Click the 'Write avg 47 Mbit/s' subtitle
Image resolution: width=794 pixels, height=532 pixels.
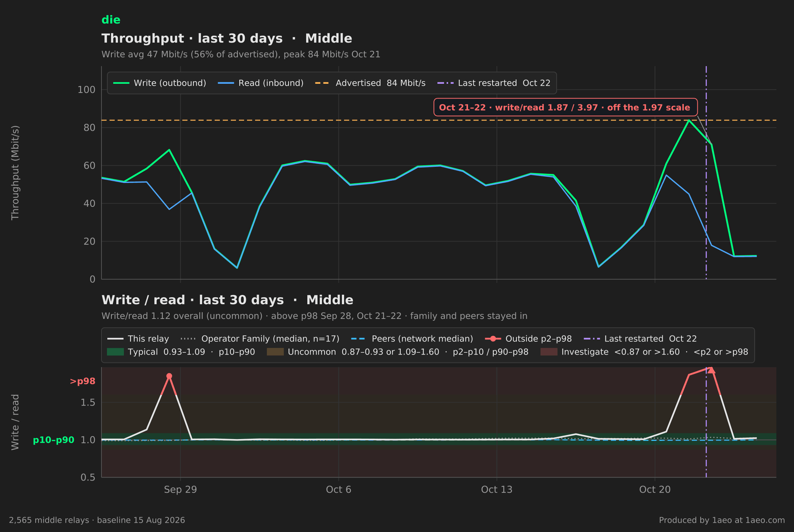(x=241, y=54)
